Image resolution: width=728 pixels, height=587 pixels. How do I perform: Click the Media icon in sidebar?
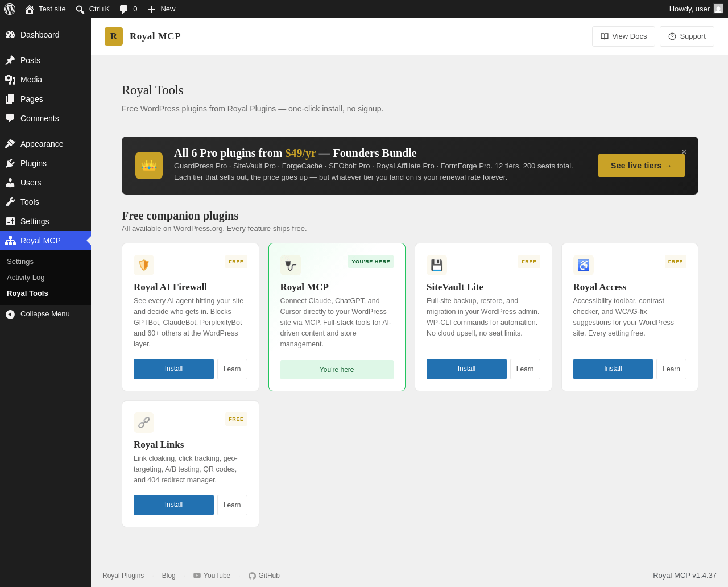[x=10, y=80]
